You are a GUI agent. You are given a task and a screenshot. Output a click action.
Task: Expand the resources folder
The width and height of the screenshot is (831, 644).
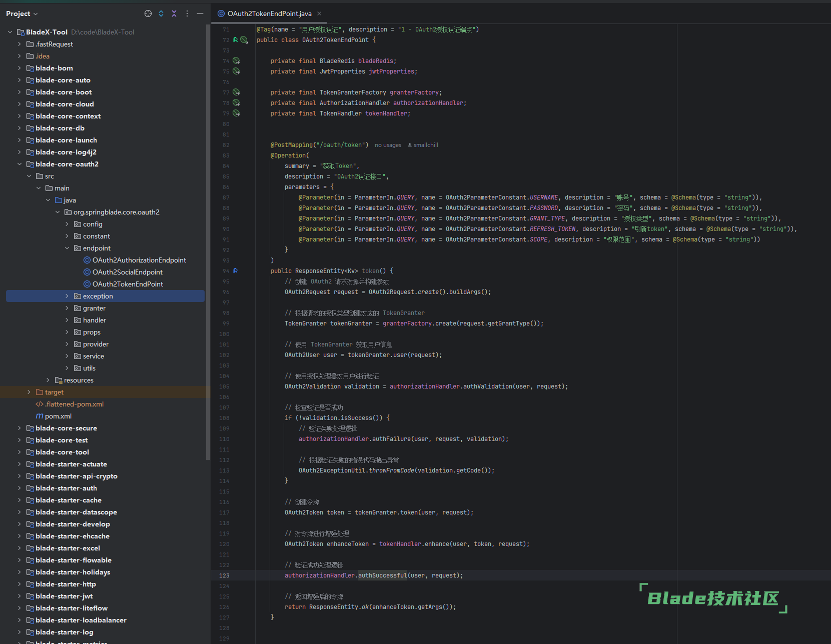point(48,380)
